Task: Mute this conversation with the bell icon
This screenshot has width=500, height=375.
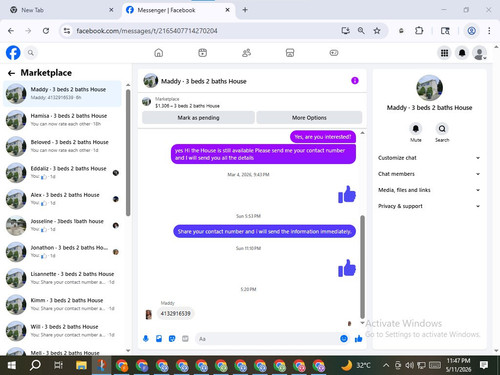Action: tap(416, 129)
